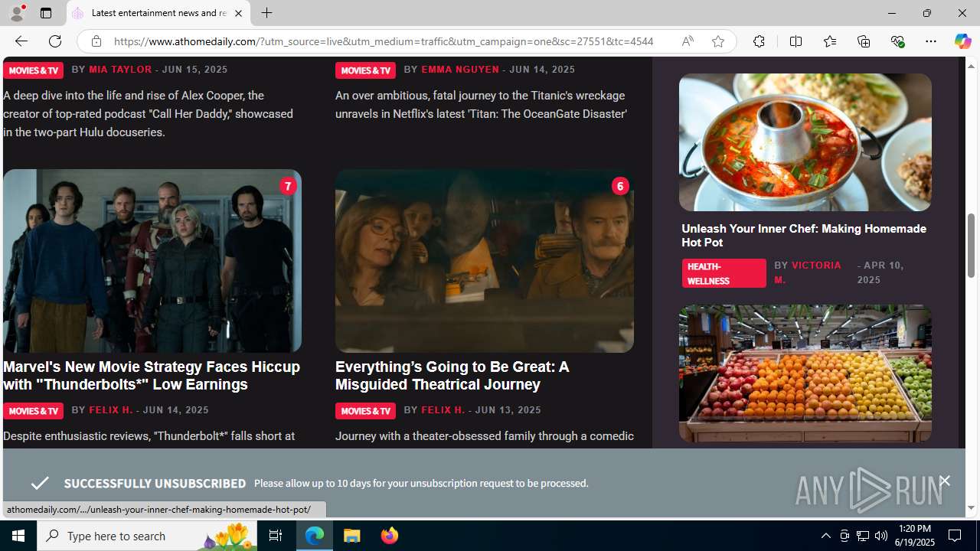Screen dimensions: 980x551
Task: Open author Emma Nguyen's page
Action: (460, 69)
